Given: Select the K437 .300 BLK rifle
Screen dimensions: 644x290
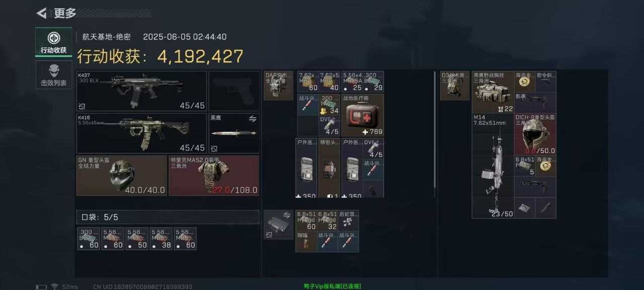Looking at the screenshot, I should click(x=141, y=91).
